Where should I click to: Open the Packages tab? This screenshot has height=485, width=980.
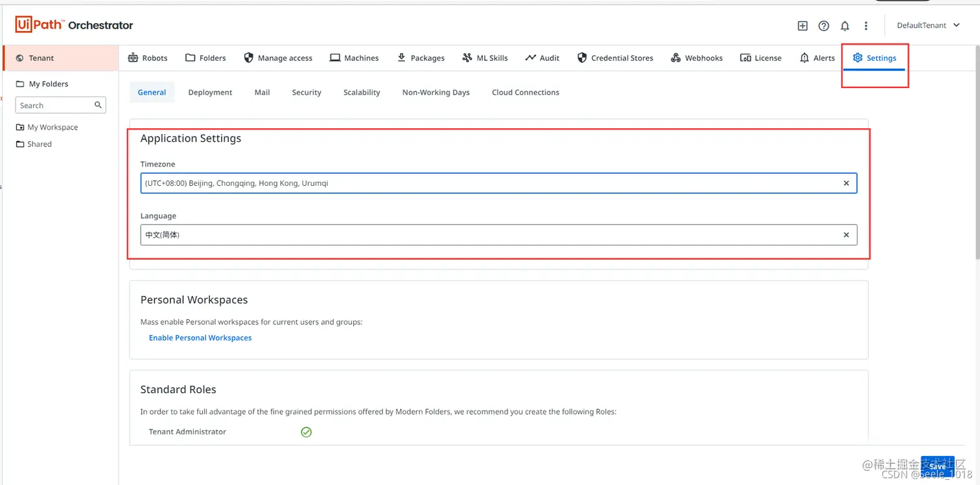(421, 58)
